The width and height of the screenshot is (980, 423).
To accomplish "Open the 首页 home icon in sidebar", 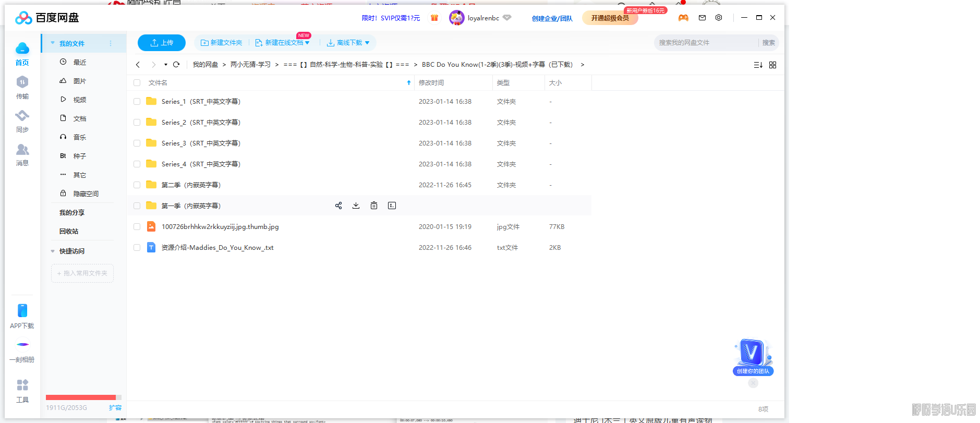I will [22, 49].
